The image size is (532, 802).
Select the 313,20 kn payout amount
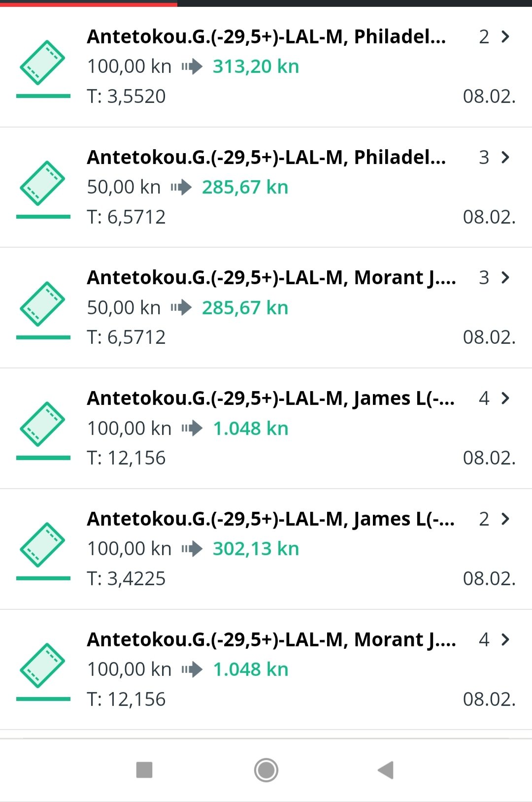pos(256,67)
